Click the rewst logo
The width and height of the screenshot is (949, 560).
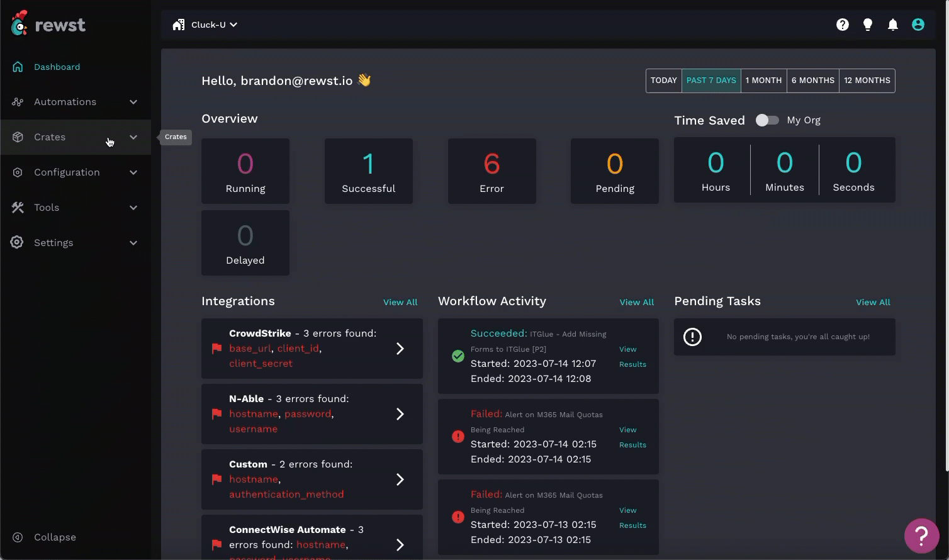pyautogui.click(x=48, y=25)
